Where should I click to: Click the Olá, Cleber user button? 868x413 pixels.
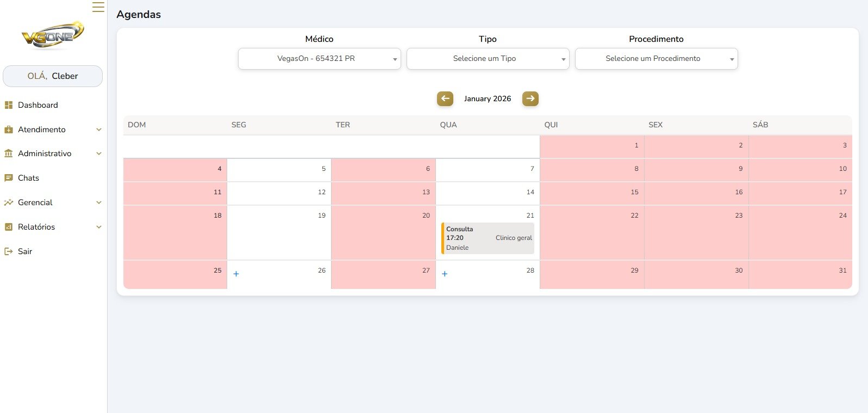(x=53, y=76)
